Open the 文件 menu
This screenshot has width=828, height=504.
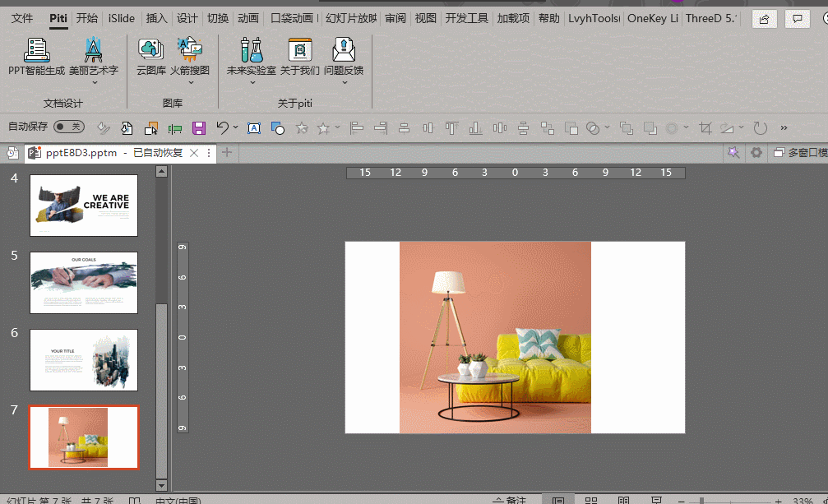coord(22,18)
